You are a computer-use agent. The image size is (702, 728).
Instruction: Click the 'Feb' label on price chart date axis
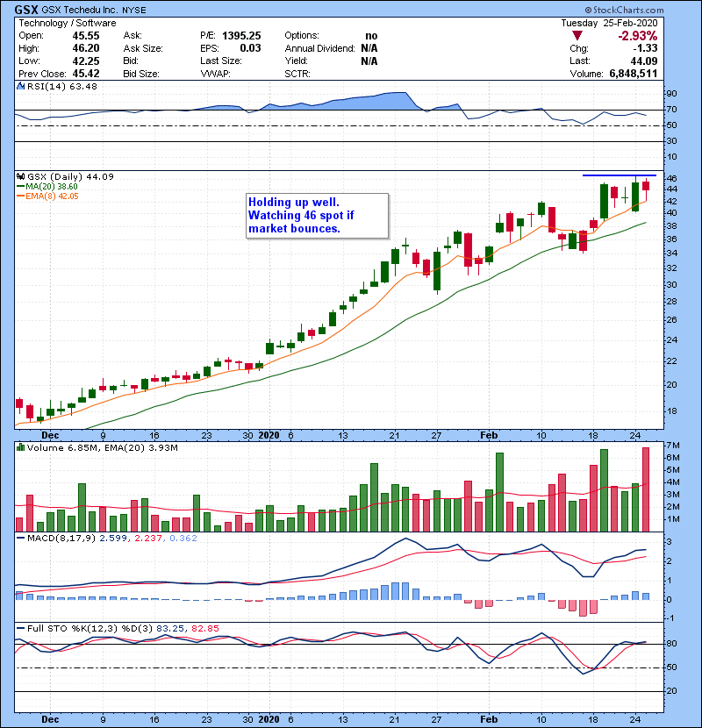click(489, 435)
